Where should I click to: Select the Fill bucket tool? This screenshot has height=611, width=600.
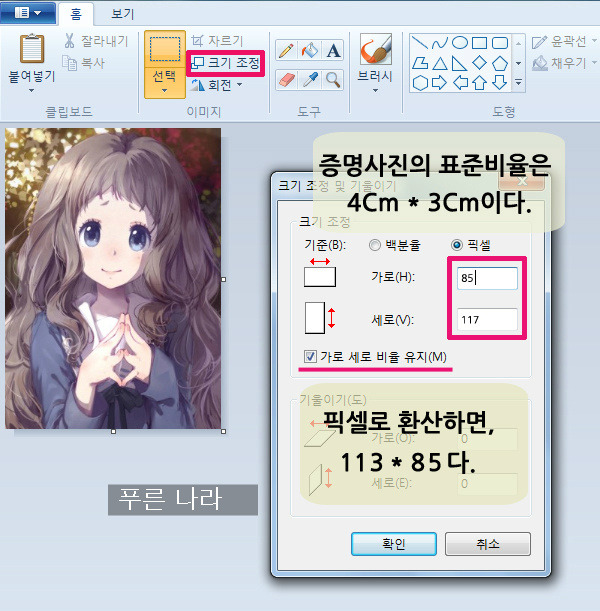[x=310, y=50]
